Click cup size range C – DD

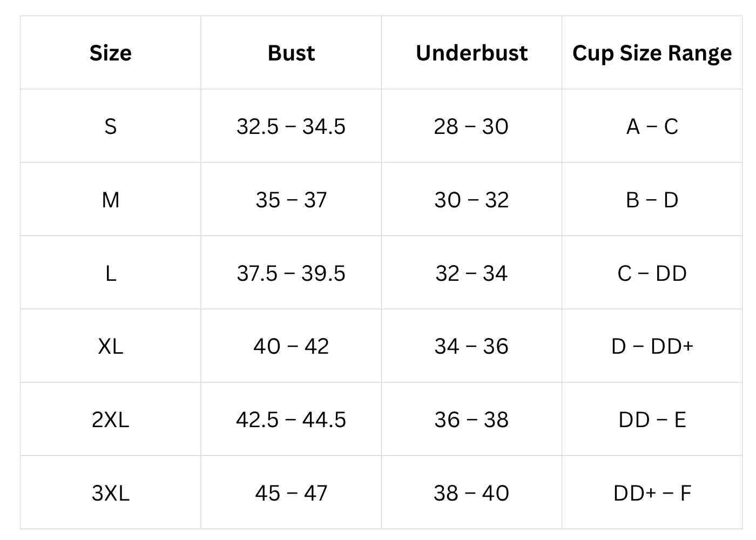[652, 273]
